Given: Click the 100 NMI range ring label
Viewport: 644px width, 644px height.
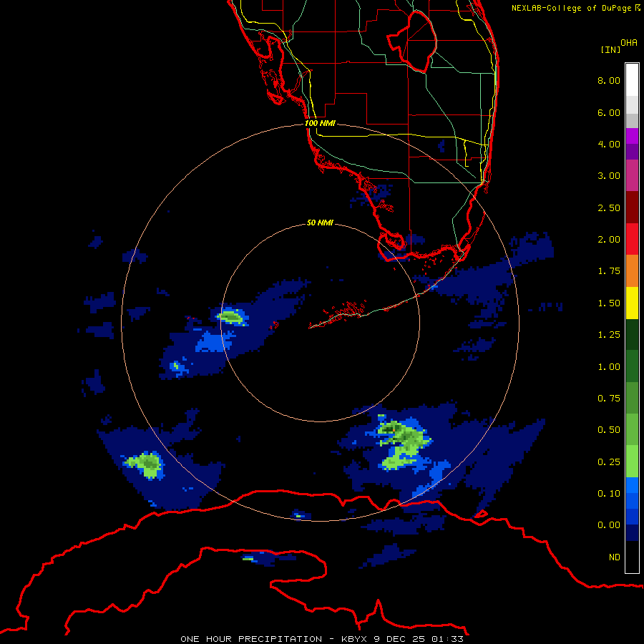Looking at the screenshot, I should tap(320, 123).
